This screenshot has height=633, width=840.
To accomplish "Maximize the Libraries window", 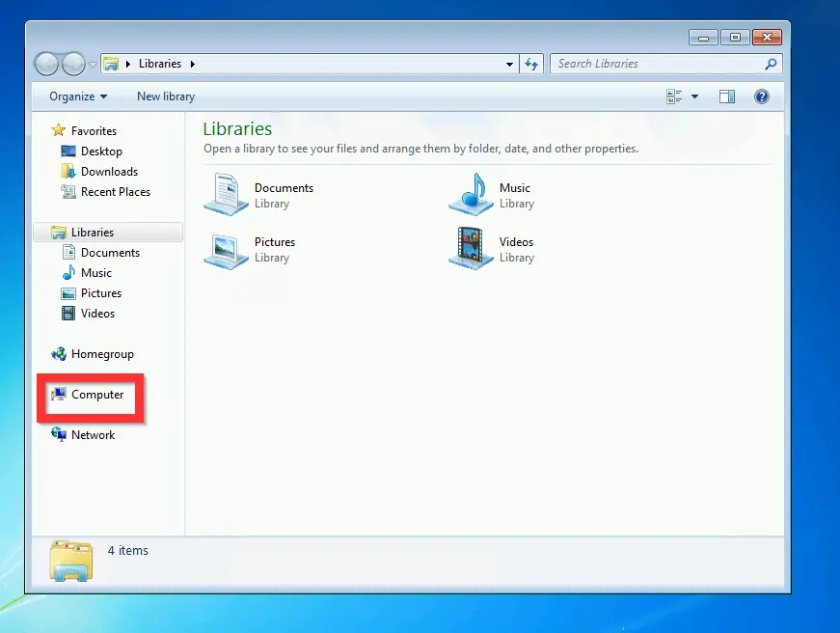I will tap(735, 38).
